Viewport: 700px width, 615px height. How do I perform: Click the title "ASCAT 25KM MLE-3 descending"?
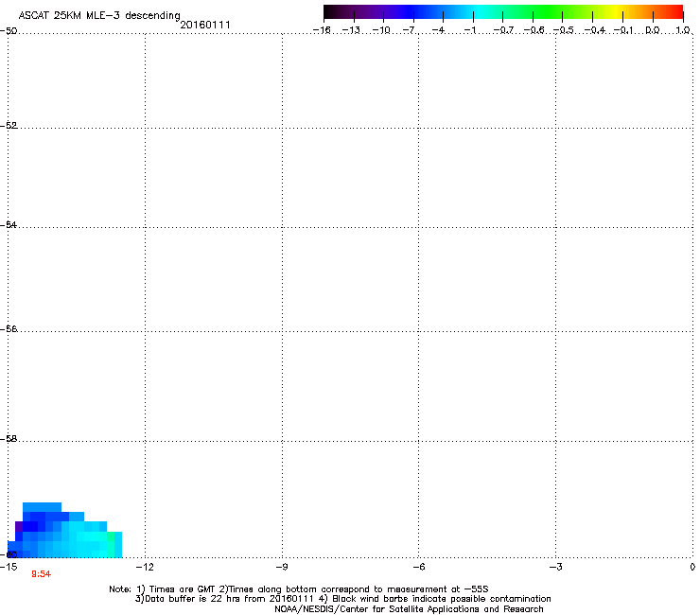pyautogui.click(x=99, y=15)
